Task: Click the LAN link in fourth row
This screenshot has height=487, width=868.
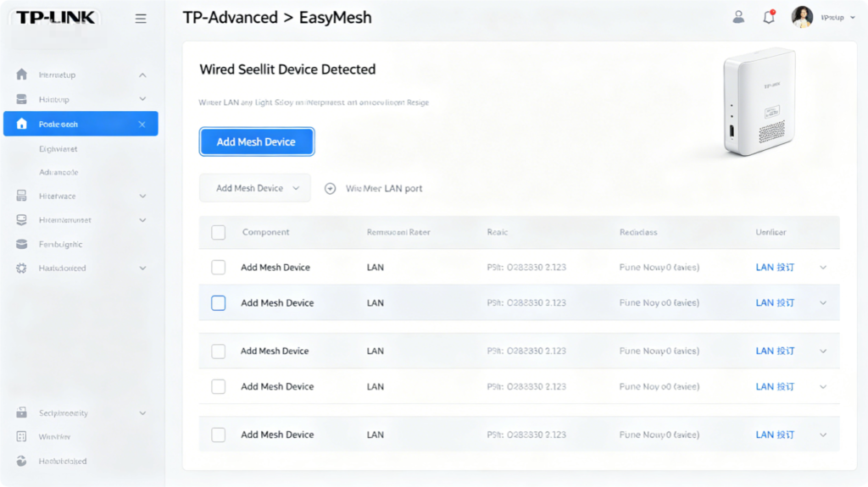Action: [775, 386]
